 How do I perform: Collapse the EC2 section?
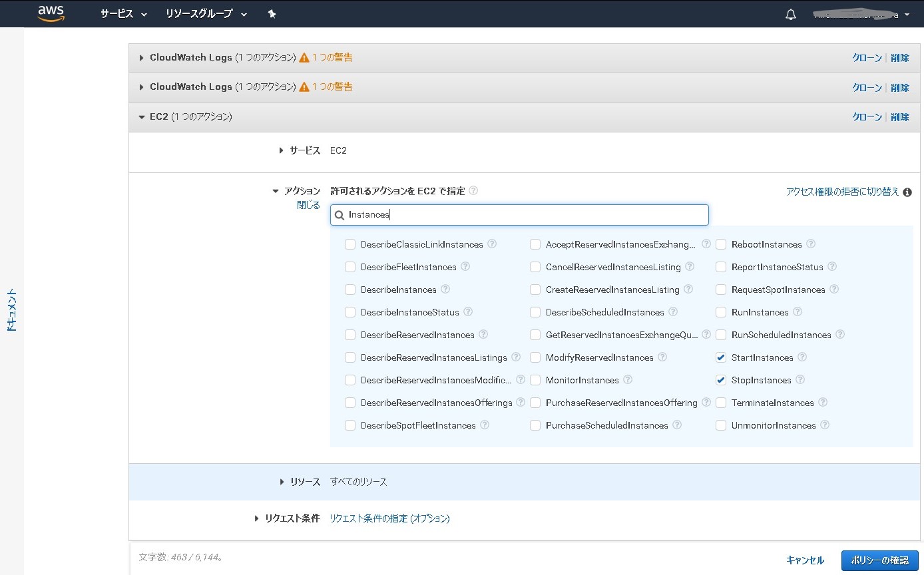pos(141,116)
